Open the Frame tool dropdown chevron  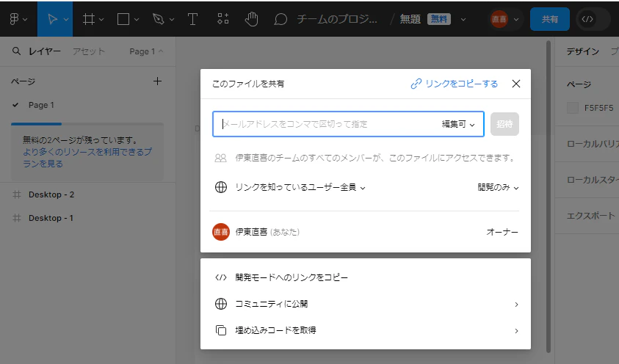pos(101,19)
